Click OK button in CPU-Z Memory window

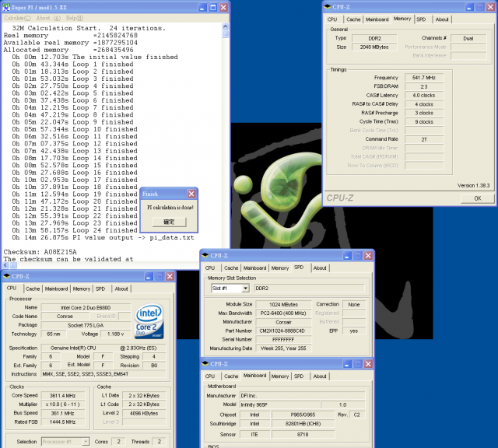click(478, 198)
